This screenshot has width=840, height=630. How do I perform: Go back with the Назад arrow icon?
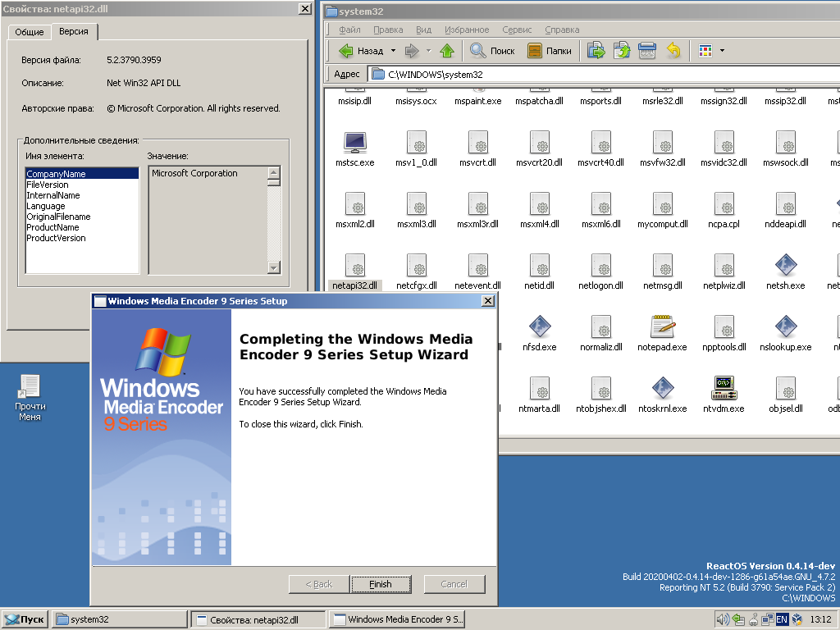346,51
